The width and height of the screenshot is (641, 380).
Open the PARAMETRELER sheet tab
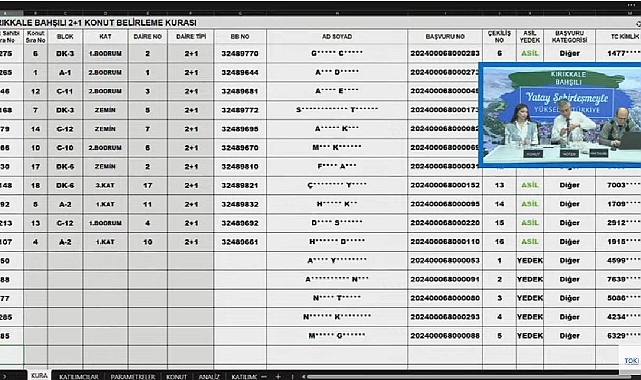point(132,376)
